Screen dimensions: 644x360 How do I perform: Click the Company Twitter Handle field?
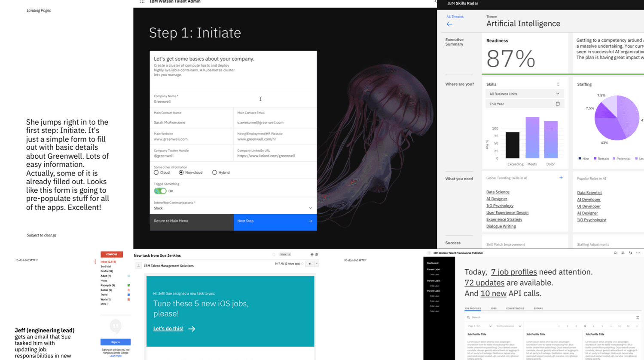click(192, 154)
